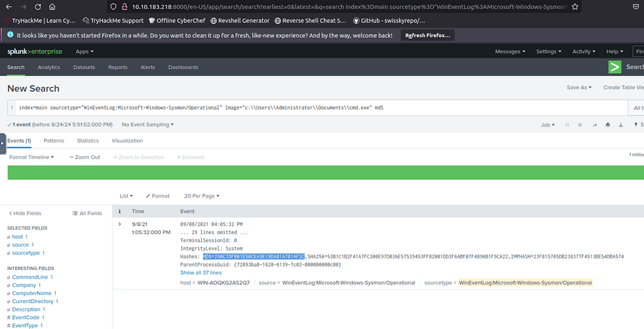Open the Format Timeline dropdown
Screen dimensions: 644x329
click(x=31, y=157)
